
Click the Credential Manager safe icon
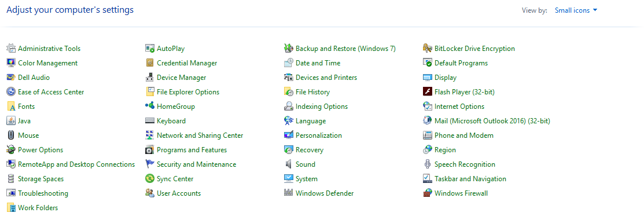[x=150, y=63]
